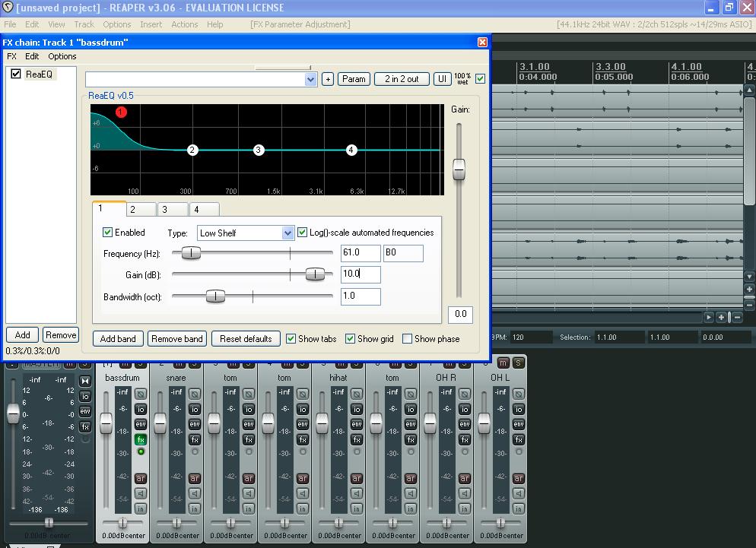Open the hihat track io routing button
This screenshot has height=548, width=756.
356,409
